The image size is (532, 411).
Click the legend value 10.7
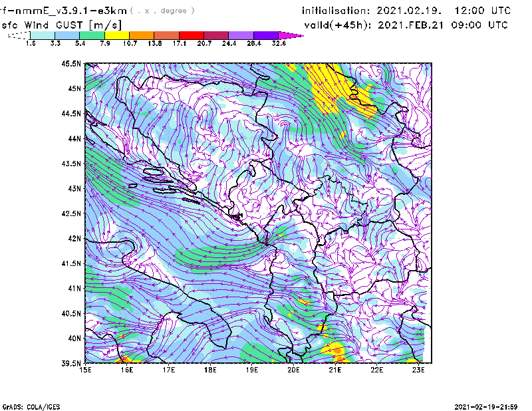130,43
